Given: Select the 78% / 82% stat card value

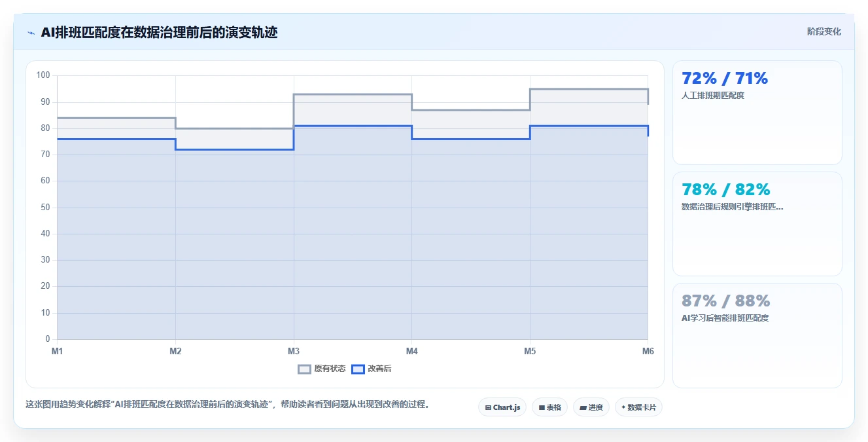Looking at the screenshot, I should click(x=726, y=190).
